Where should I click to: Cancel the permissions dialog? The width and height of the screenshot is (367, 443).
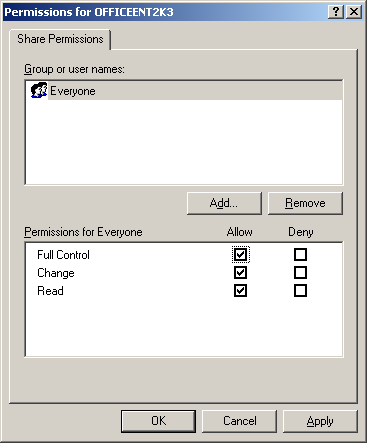click(239, 421)
